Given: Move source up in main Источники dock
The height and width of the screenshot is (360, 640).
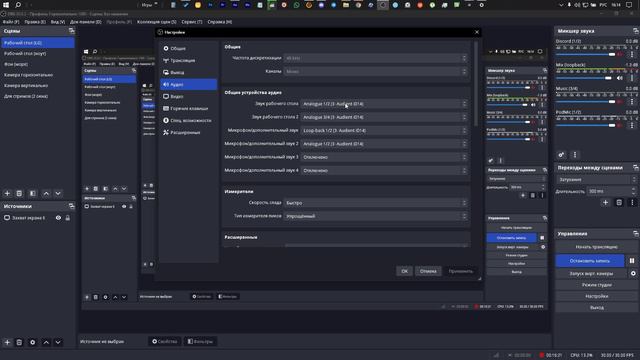Looking at the screenshot, I should pyautogui.click(x=46, y=342).
